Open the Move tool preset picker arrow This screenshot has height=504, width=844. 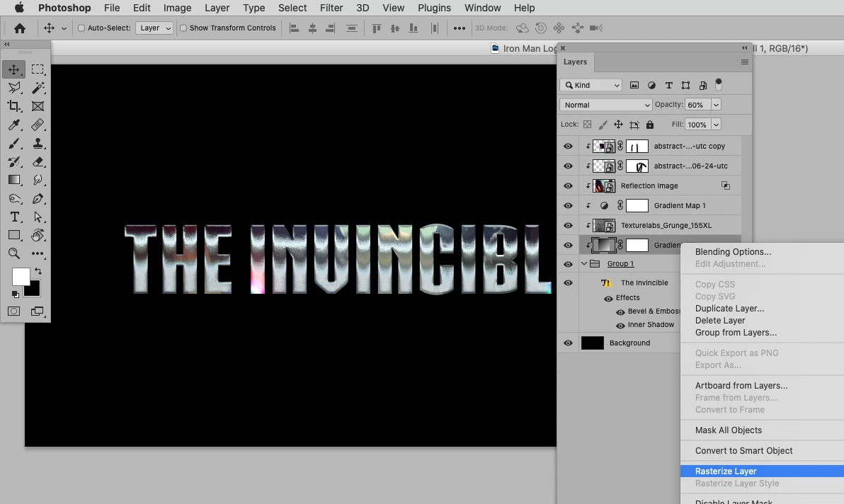64,28
